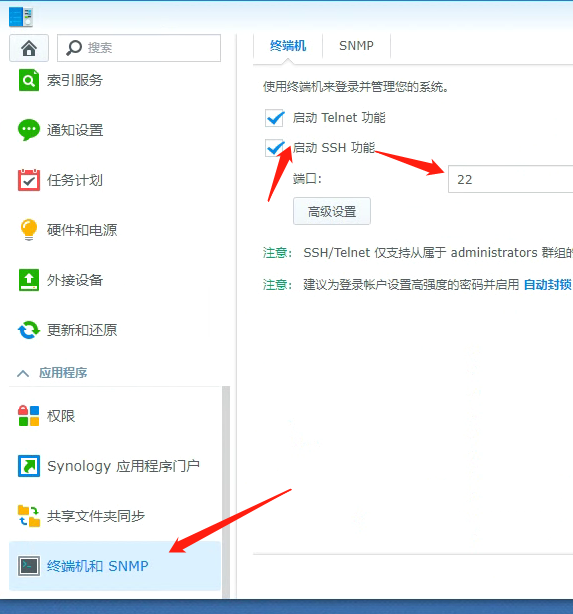This screenshot has width=573, height=614.
Task: Open 硬件和电源 light bulb icon
Action: pyautogui.click(x=29, y=230)
